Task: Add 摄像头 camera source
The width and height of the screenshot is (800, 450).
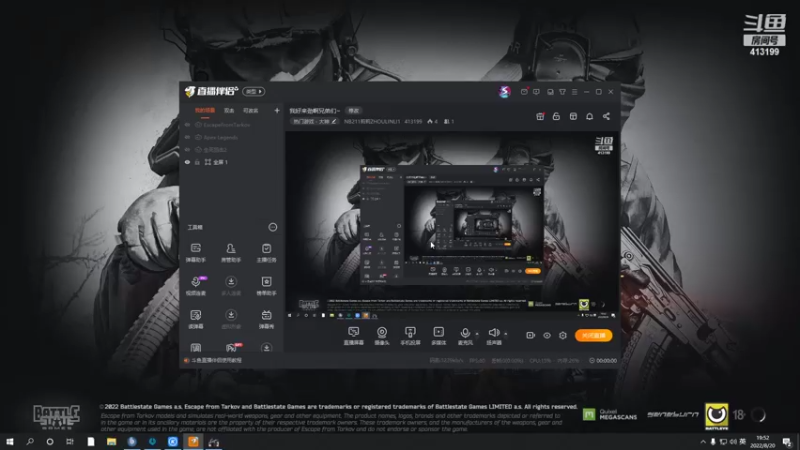Action: (x=382, y=336)
